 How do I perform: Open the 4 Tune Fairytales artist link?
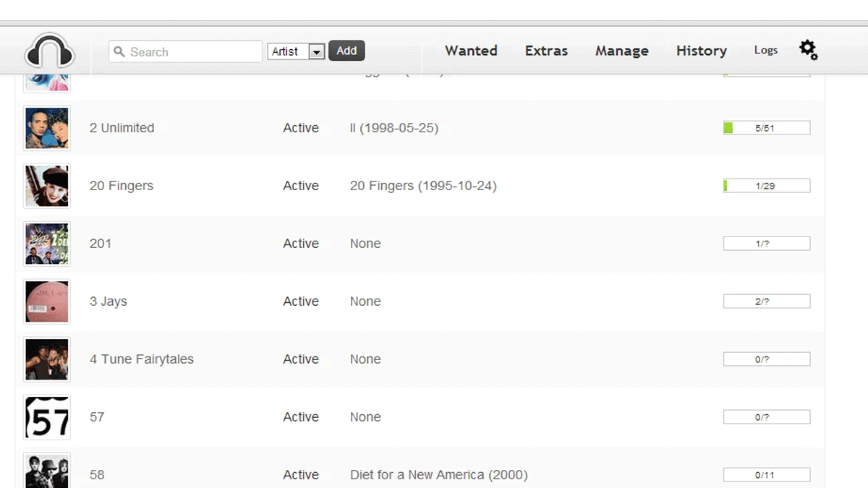coord(142,359)
